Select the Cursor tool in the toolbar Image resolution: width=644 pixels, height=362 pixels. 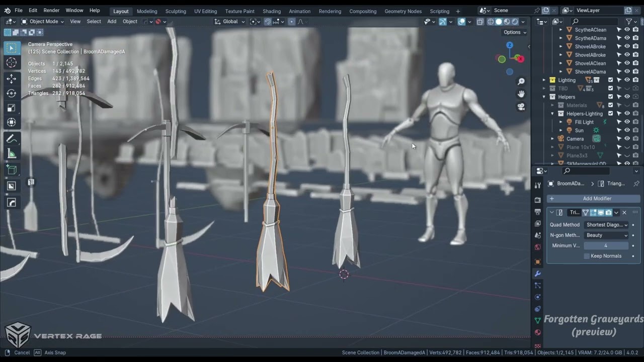pyautogui.click(x=11, y=63)
